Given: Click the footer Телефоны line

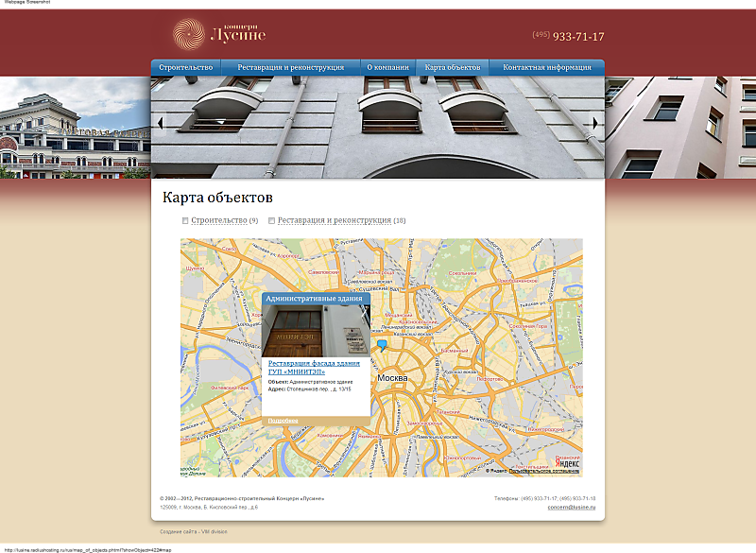Looking at the screenshot, I should 545,498.
